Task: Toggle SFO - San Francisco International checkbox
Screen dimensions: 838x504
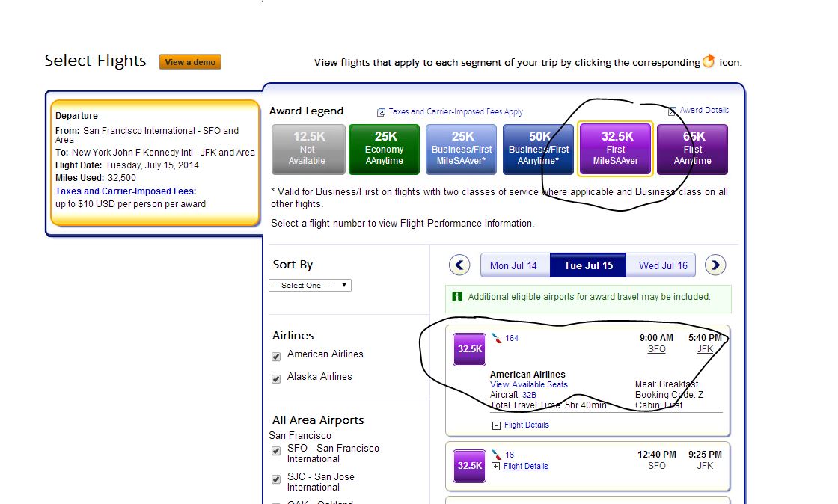Action: click(276, 451)
